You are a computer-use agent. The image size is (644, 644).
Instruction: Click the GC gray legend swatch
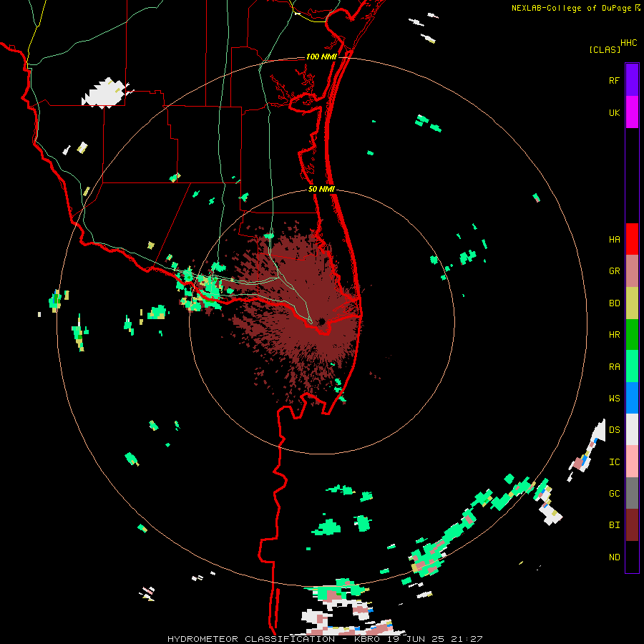(x=632, y=493)
